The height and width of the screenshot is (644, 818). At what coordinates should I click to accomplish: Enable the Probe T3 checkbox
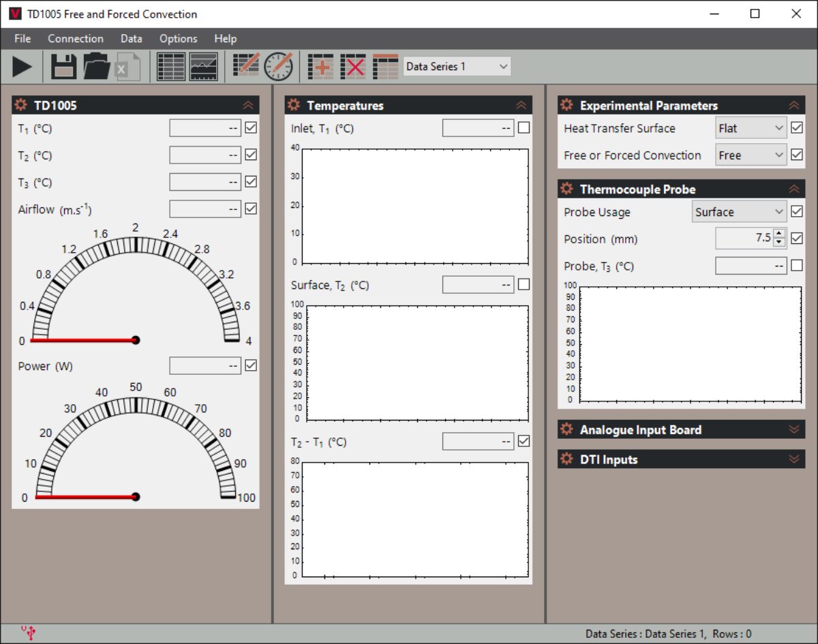(797, 265)
